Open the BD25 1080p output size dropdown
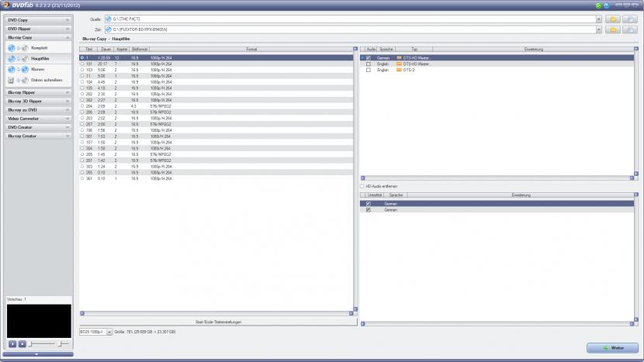This screenshot has width=644, height=362. (109, 332)
